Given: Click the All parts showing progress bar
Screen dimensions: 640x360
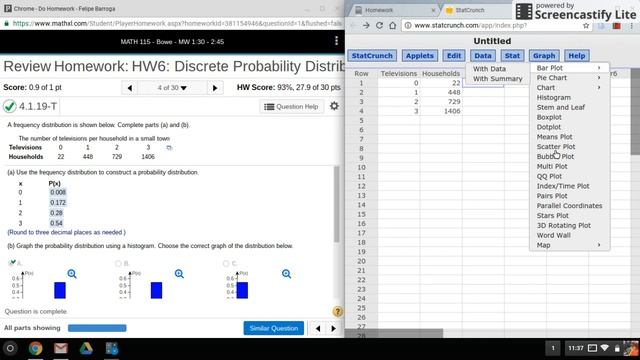Looking at the screenshot, I should click(97, 328).
